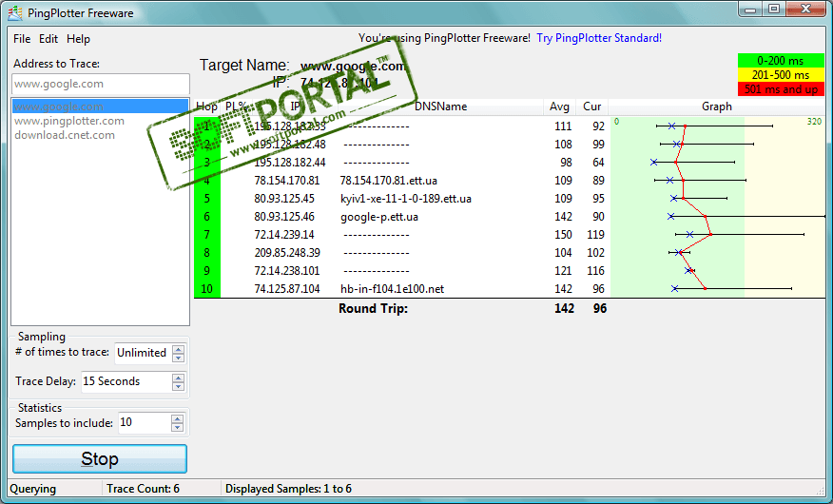Click the times to trace Unlimited field
This screenshot has width=833, height=504.
143,353
